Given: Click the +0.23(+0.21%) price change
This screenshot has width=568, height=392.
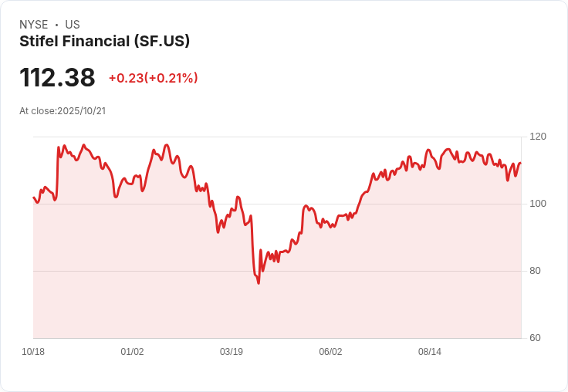Looking at the screenshot, I should point(153,78).
